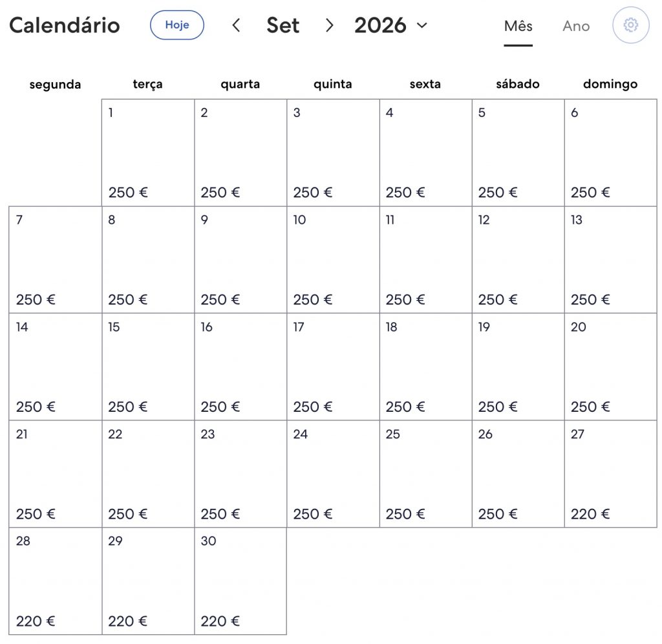Select day 20 priced 250 €
Screen dimensions: 662x644
click(x=610, y=367)
